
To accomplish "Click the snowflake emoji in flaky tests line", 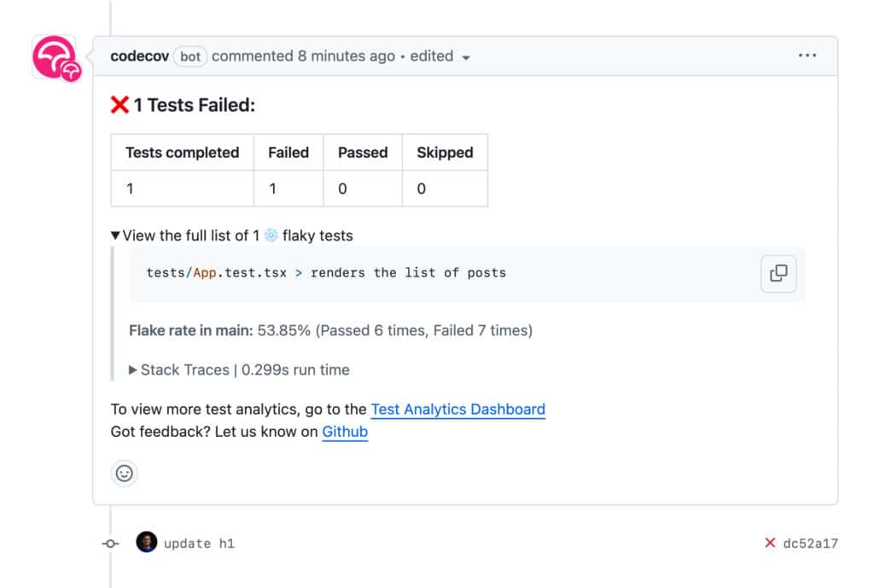I will pos(271,235).
